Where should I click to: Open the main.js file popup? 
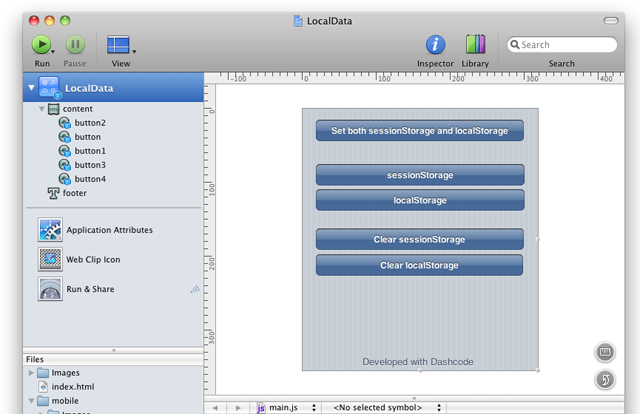(286, 408)
